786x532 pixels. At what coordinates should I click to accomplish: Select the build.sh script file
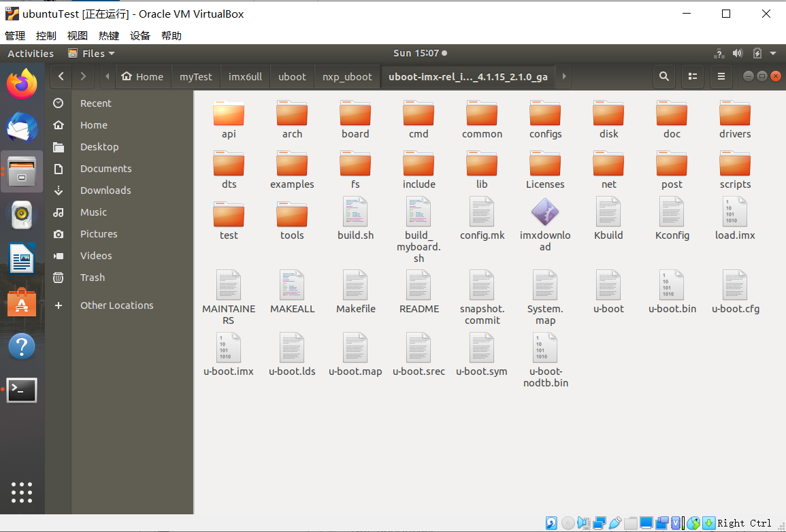click(x=355, y=212)
